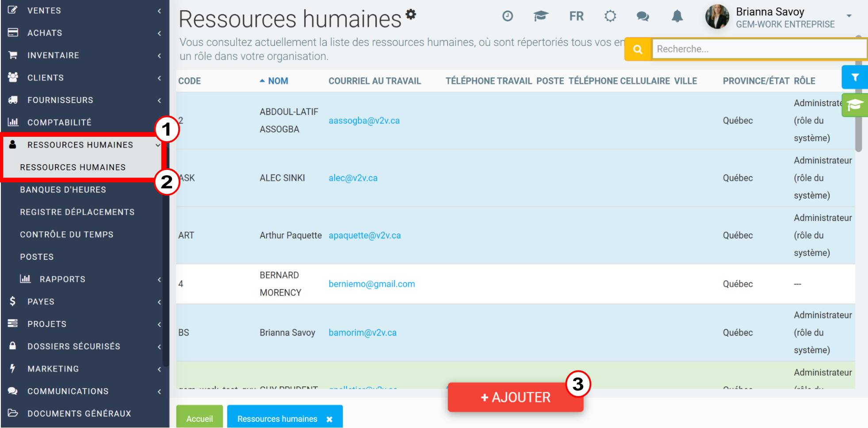Open the Brianna Savoy user dropdown arrow
868x428 pixels.
[849, 16]
